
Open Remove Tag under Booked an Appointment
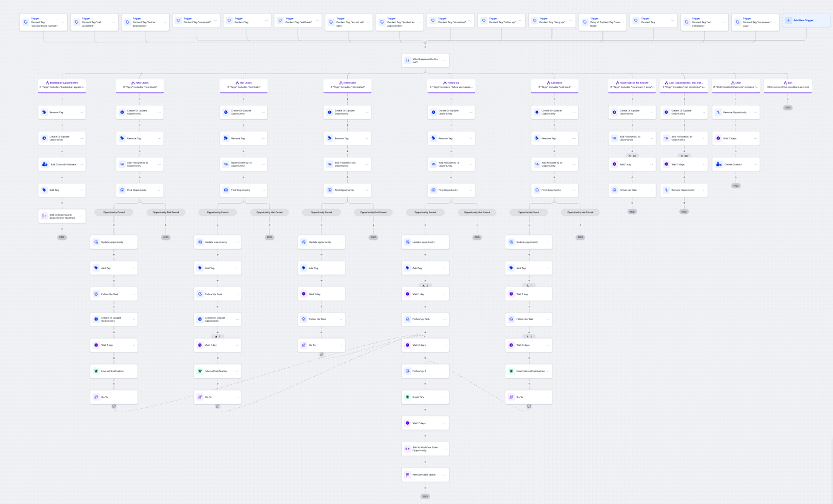(62, 112)
